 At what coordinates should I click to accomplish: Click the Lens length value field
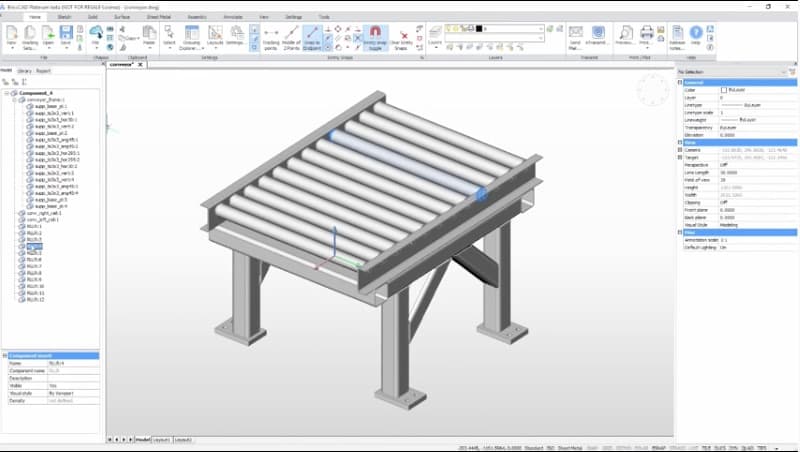click(x=757, y=172)
